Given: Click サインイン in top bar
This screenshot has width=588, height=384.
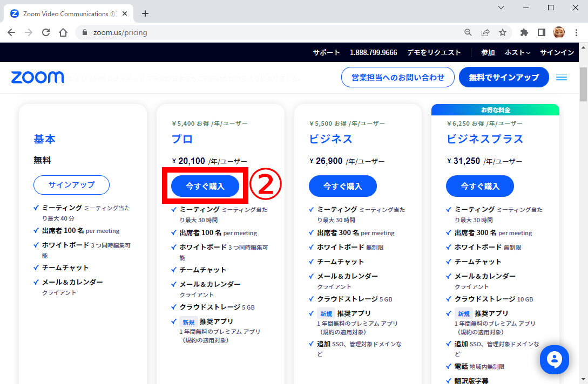Looking at the screenshot, I should [557, 52].
